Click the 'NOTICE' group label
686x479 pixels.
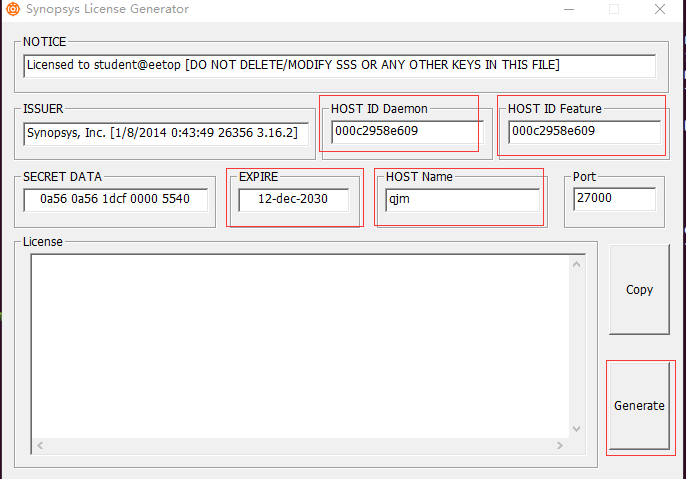coord(45,42)
